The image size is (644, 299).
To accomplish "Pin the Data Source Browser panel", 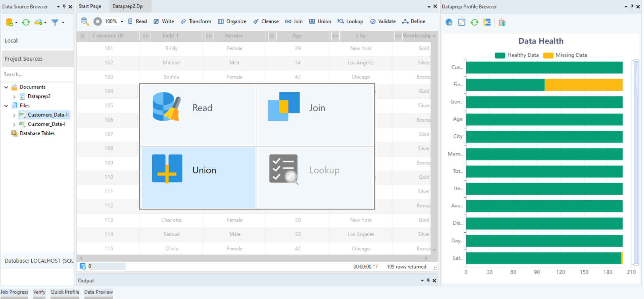I will tap(64, 6).
